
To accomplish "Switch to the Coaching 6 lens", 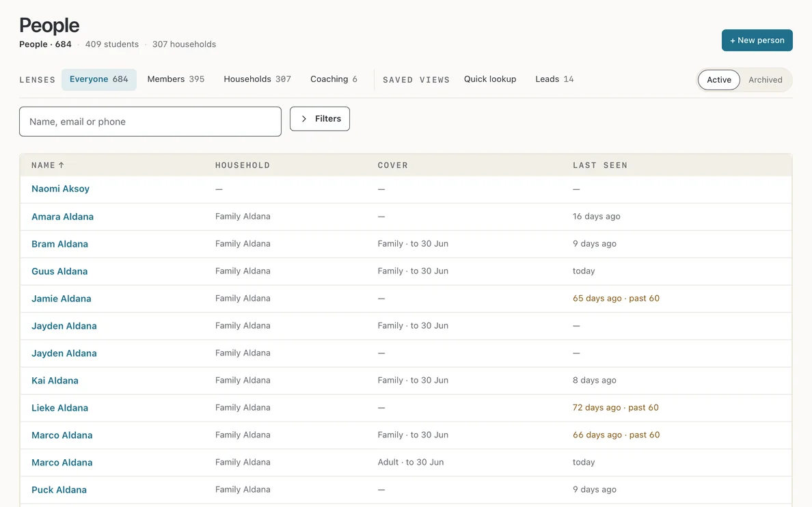I will (334, 79).
